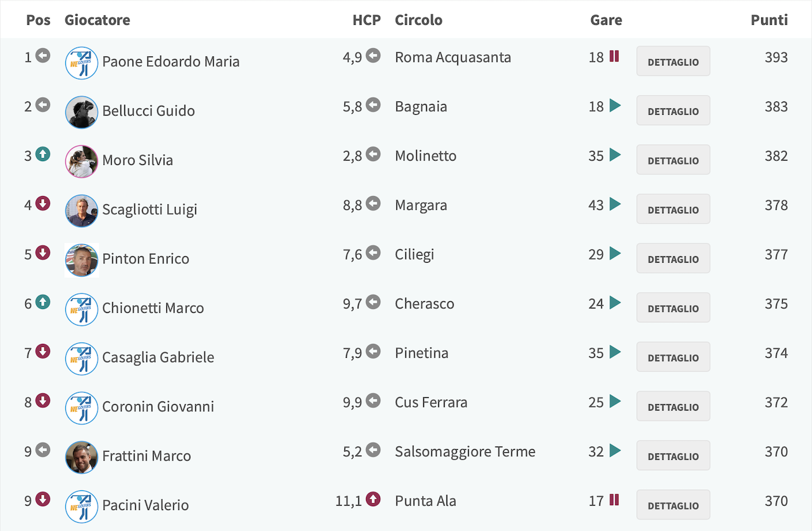Click the Punti column header
Screen dimensions: 812x531
769,20
